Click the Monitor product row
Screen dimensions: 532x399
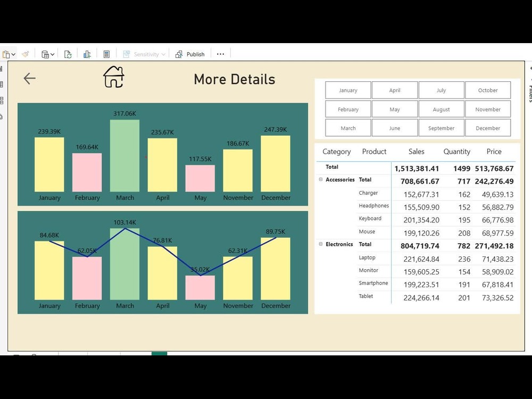click(436, 272)
